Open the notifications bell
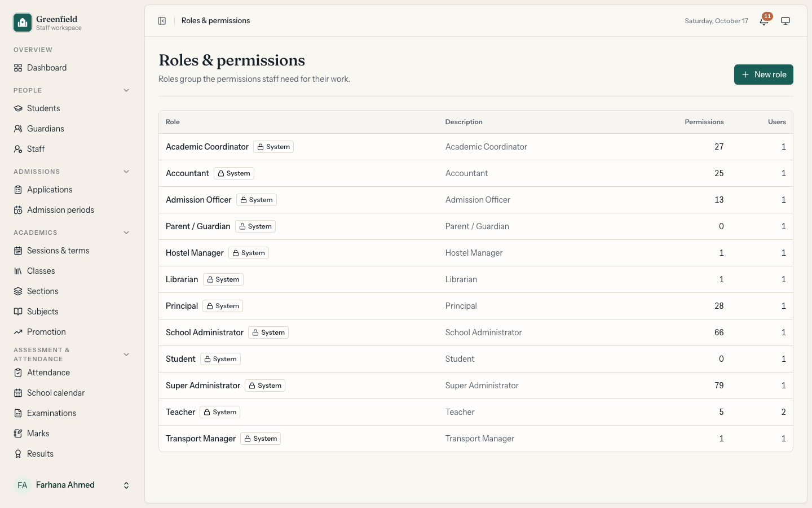The image size is (812, 508). coord(764,21)
